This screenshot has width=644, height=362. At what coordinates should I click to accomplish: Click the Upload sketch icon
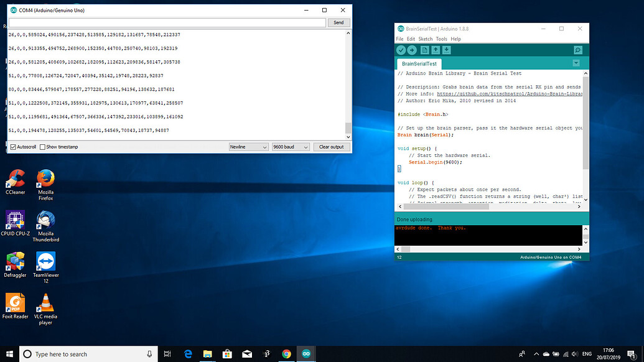click(x=413, y=50)
